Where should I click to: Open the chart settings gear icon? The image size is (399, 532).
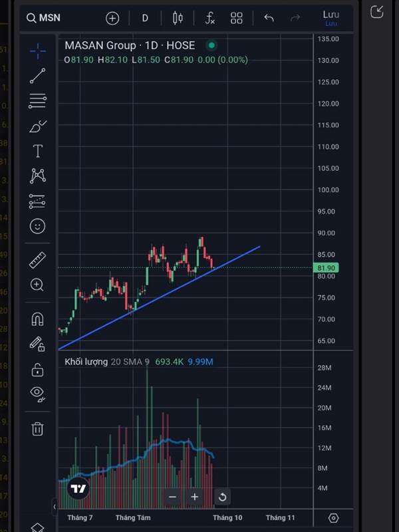coord(334,518)
